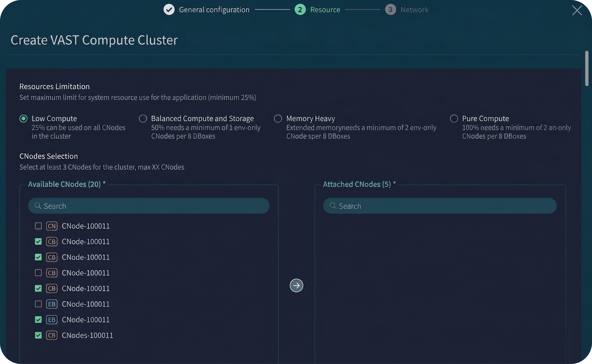Click the EB badge on the checked row

tap(52, 320)
